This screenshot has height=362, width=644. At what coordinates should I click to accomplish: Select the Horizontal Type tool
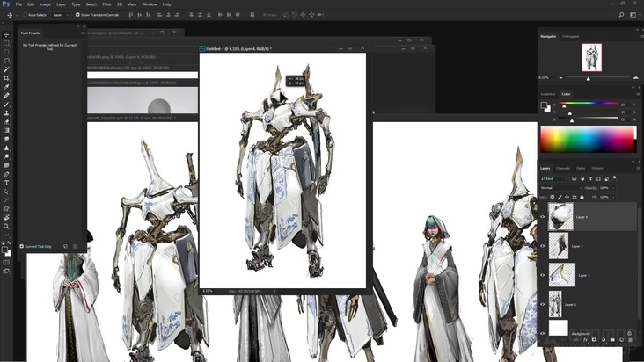6,183
